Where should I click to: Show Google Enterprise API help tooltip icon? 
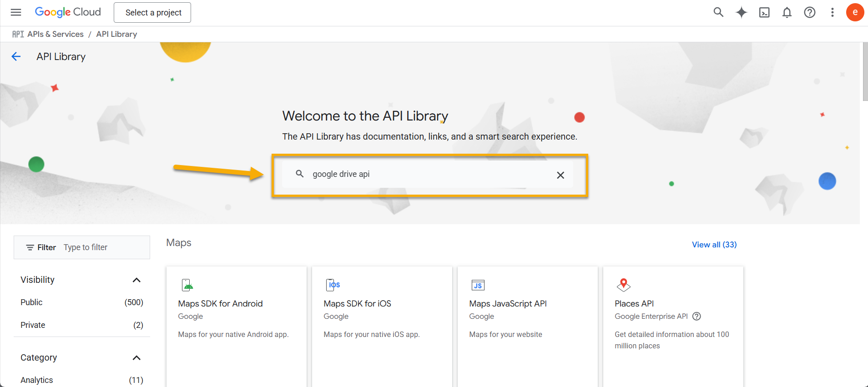pos(696,316)
